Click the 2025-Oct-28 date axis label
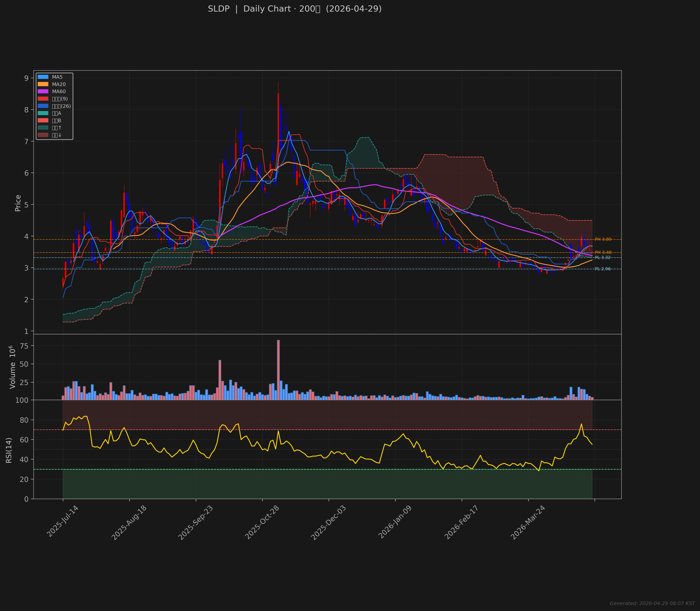Viewport: 700px width, 611px height. pyautogui.click(x=262, y=523)
